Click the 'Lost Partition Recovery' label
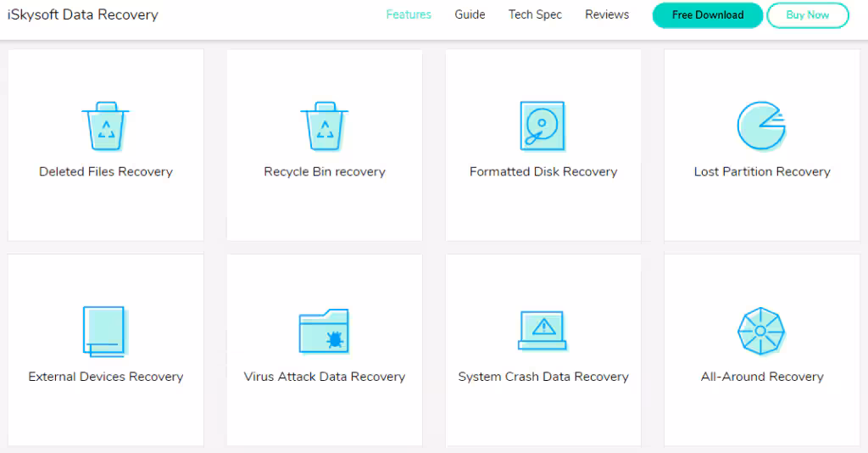This screenshot has width=868, height=453. (762, 171)
